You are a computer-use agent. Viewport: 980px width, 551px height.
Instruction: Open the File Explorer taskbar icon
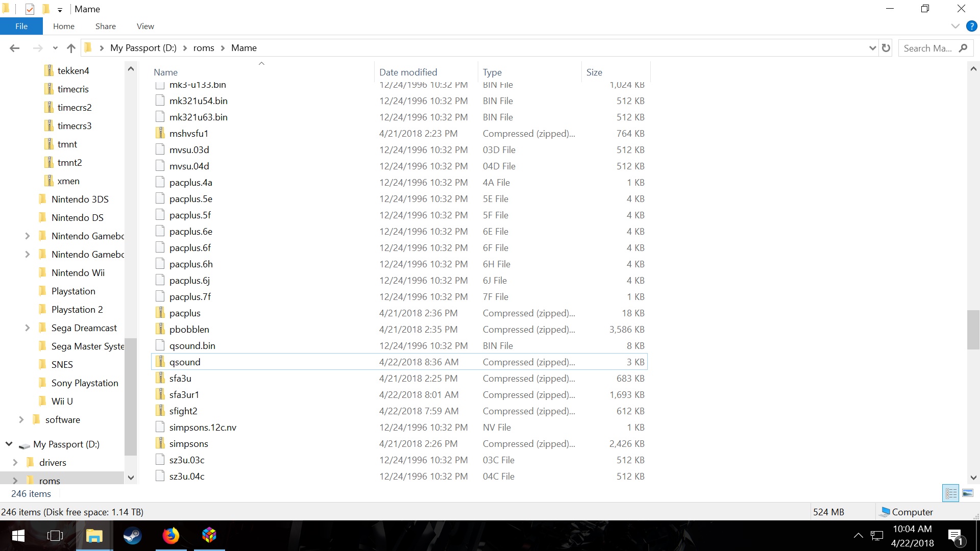(94, 536)
